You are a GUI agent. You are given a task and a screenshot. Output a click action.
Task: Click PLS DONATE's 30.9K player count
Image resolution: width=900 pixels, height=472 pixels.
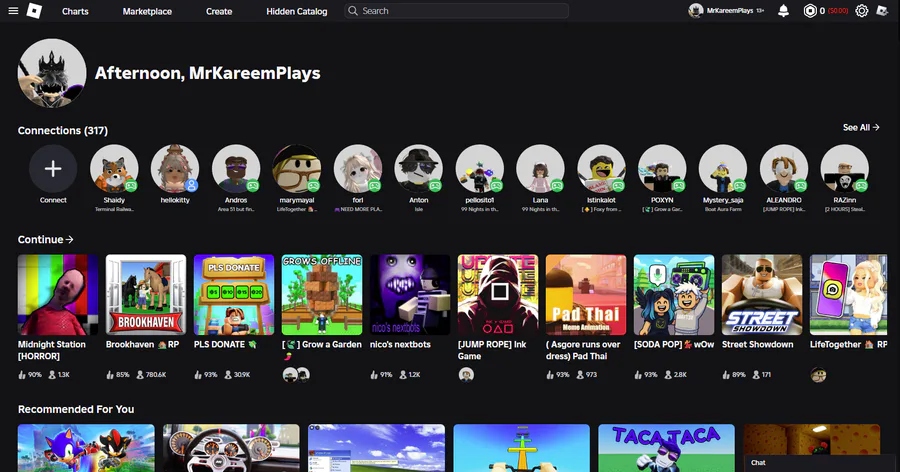pos(238,375)
